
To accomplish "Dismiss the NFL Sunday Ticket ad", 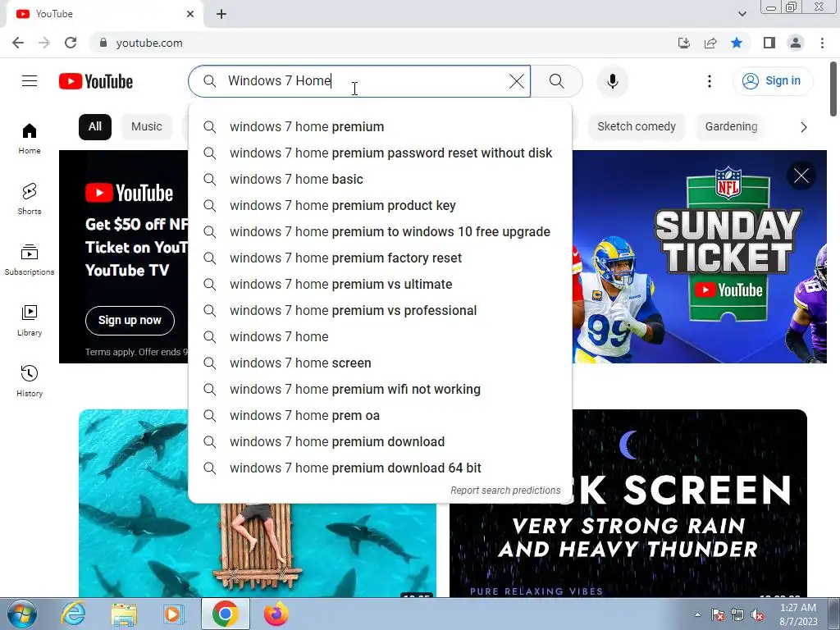I will [801, 176].
